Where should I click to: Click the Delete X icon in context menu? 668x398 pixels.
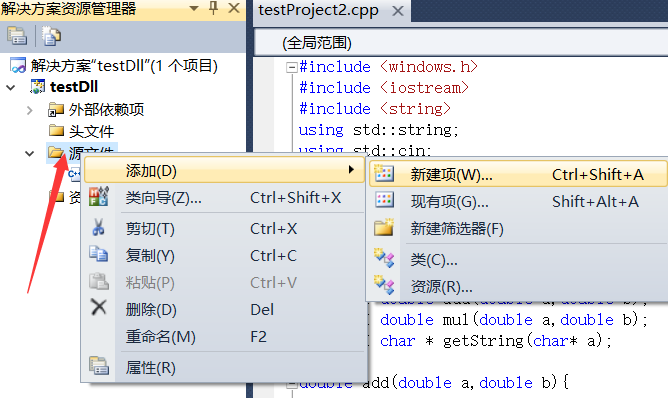click(x=99, y=307)
